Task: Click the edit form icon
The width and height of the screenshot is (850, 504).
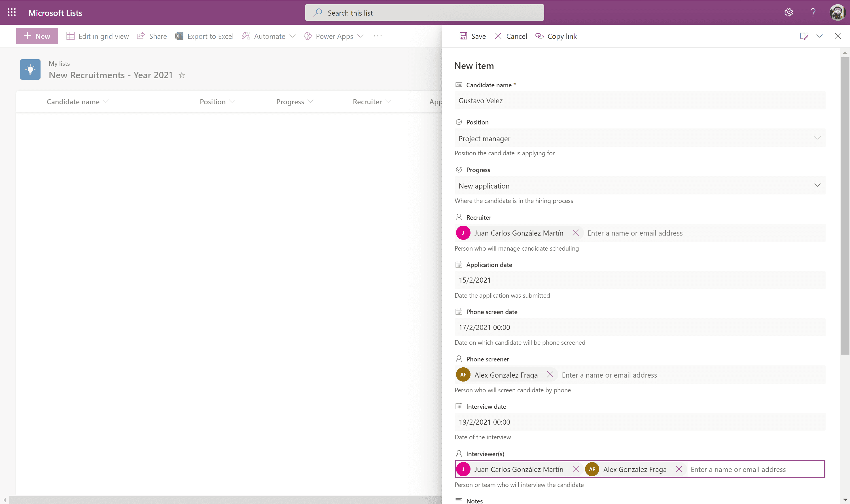Action: pos(804,36)
